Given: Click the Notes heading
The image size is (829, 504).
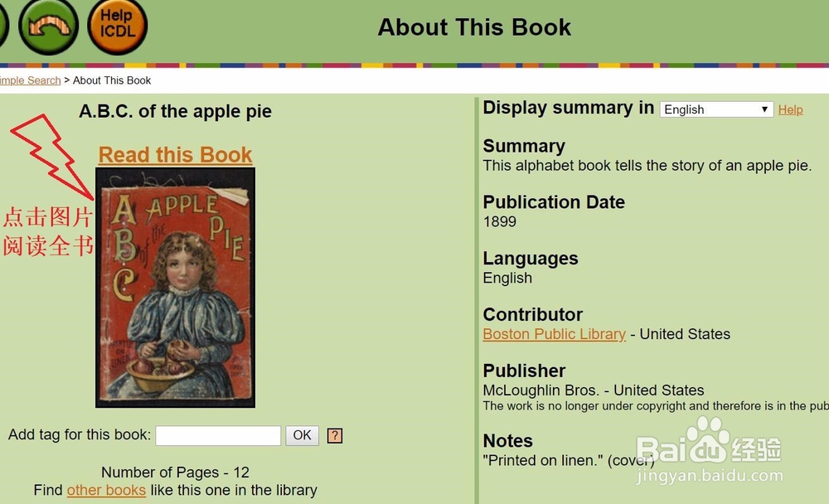Looking at the screenshot, I should click(507, 441).
